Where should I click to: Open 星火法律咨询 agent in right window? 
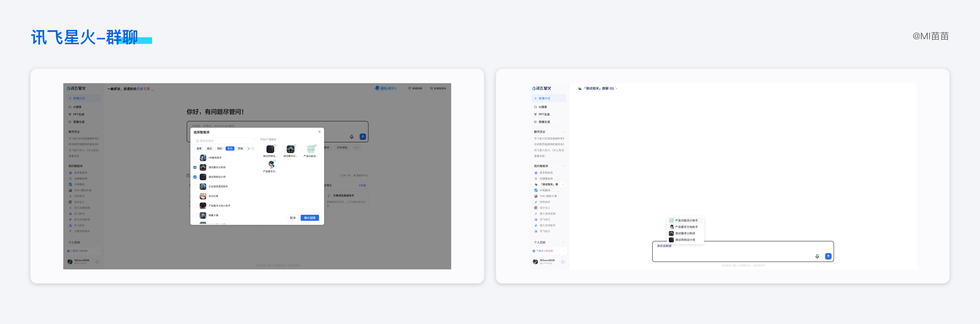[545, 214]
